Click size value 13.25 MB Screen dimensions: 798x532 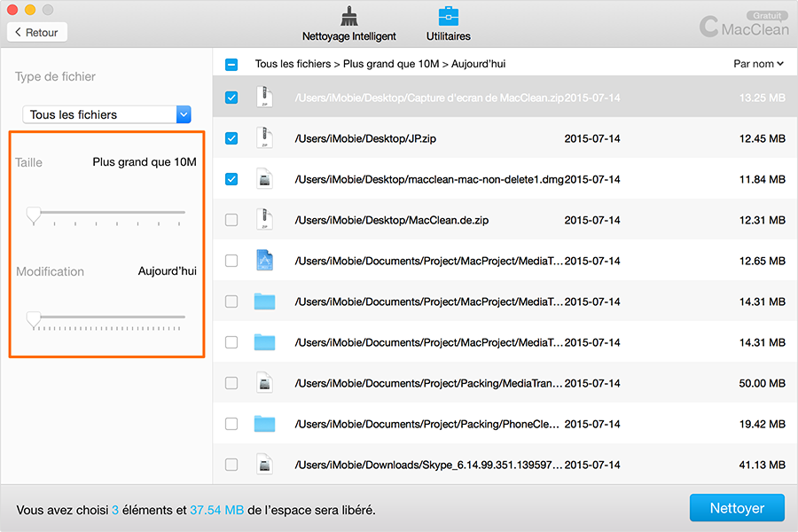pos(762,98)
